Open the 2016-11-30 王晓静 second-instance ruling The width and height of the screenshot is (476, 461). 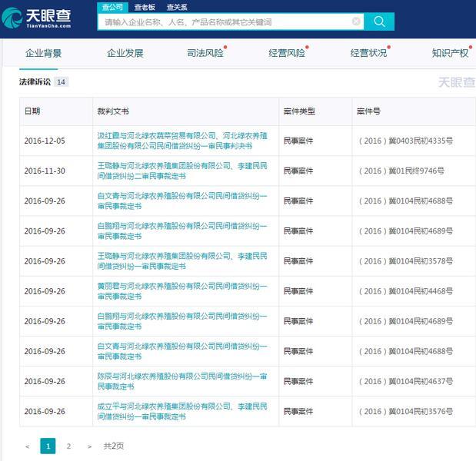tap(181, 171)
